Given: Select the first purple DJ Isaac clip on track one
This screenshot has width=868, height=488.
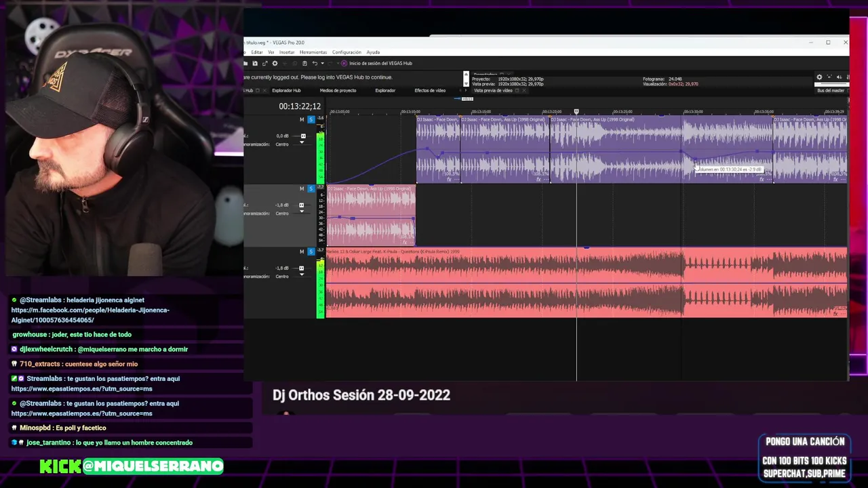Looking at the screenshot, I should [x=438, y=149].
